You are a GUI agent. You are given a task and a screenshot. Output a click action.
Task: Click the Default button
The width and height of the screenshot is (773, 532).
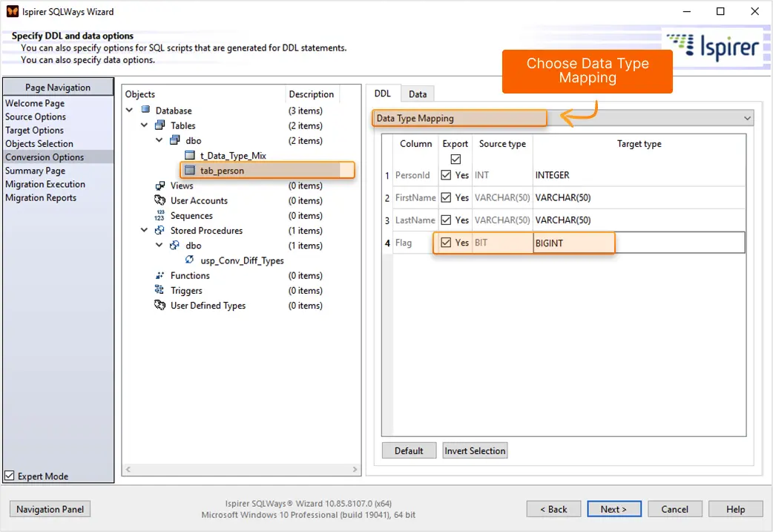[409, 450]
